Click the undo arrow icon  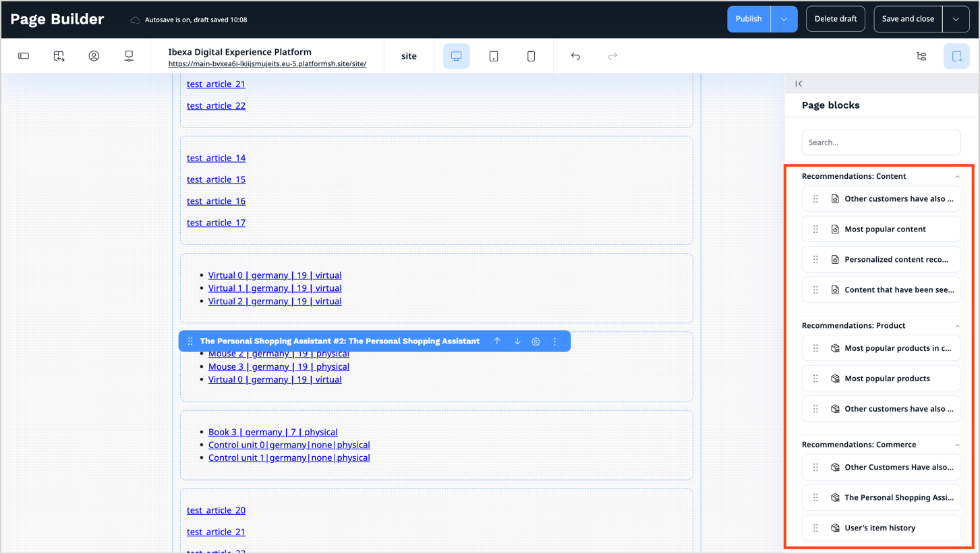tap(575, 57)
